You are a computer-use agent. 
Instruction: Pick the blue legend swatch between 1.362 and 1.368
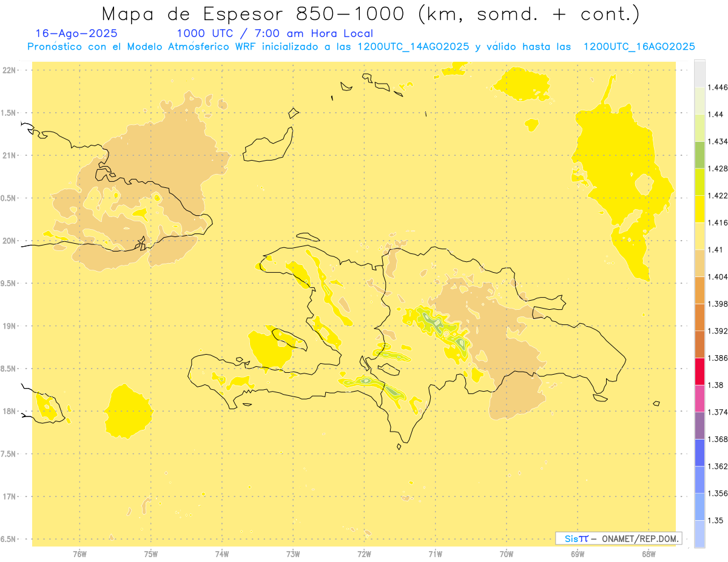[x=699, y=453]
